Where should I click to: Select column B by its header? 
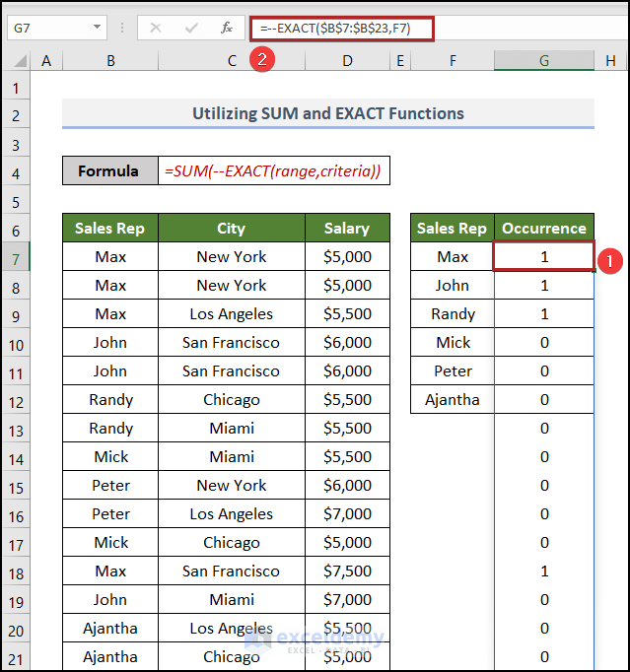(110, 61)
